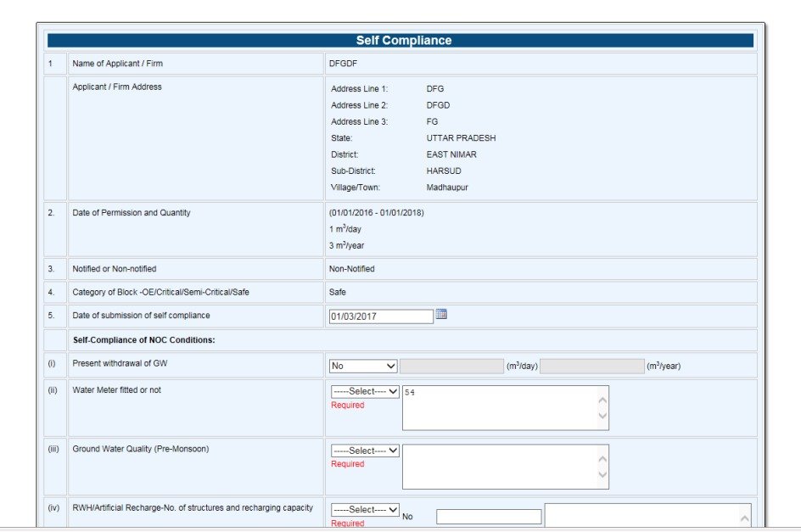
Task: Click the Ground Water Quality remarks textarea
Action: (501, 467)
